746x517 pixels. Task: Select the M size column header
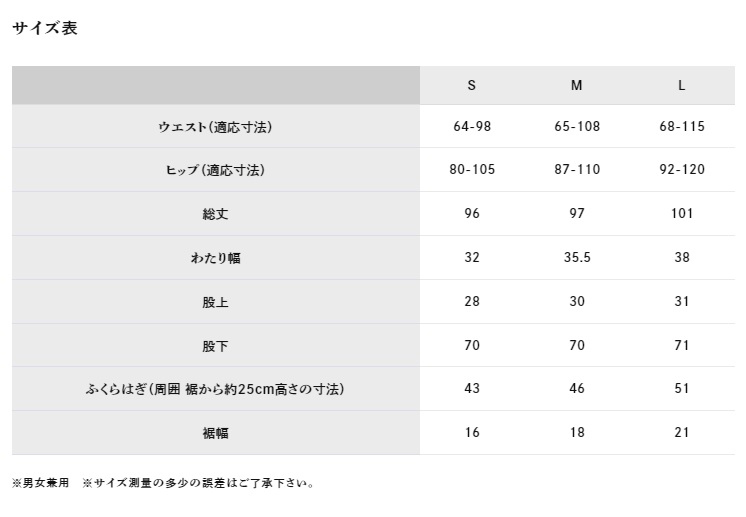pyautogui.click(x=577, y=86)
